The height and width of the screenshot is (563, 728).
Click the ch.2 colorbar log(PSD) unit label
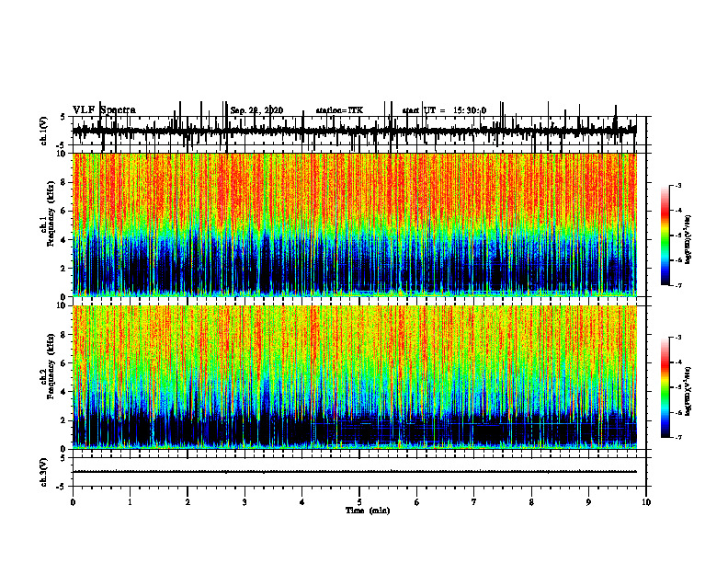coord(688,391)
